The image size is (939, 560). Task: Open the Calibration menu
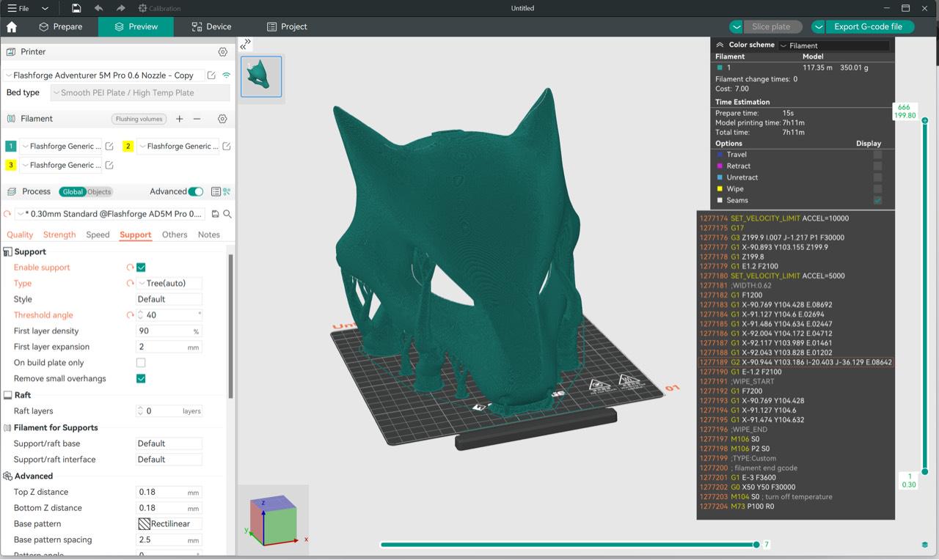(x=159, y=8)
